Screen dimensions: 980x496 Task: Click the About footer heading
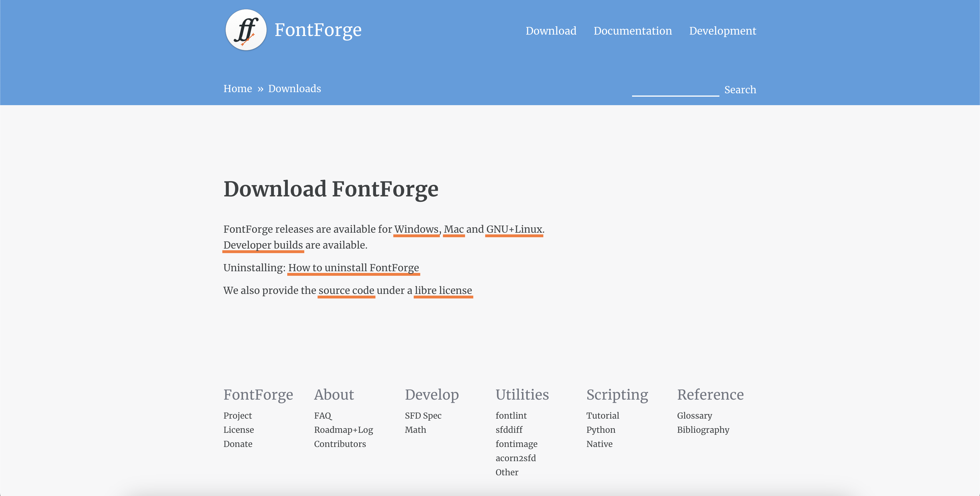coord(334,395)
